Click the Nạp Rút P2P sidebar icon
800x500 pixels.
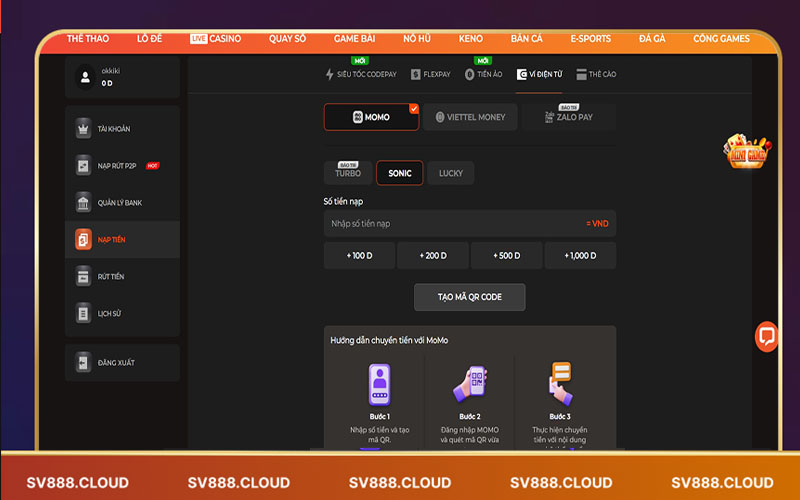click(x=83, y=165)
